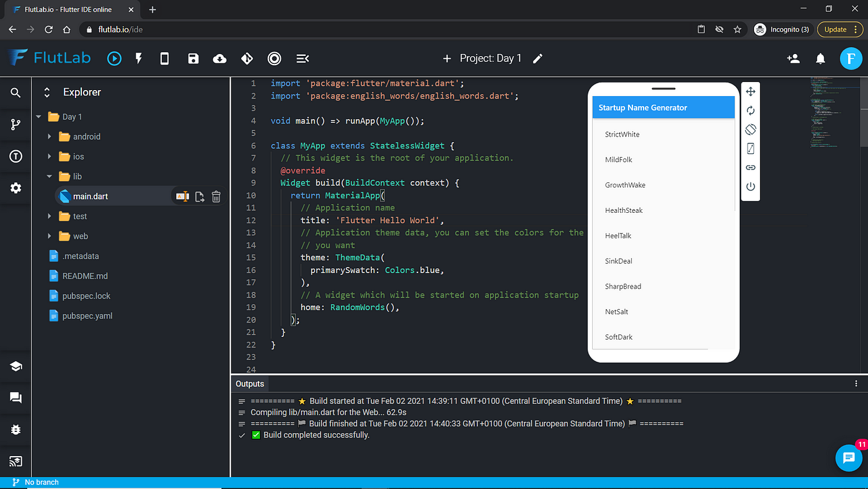Select the Outputs tab
The width and height of the screenshot is (868, 489).
[x=250, y=384]
